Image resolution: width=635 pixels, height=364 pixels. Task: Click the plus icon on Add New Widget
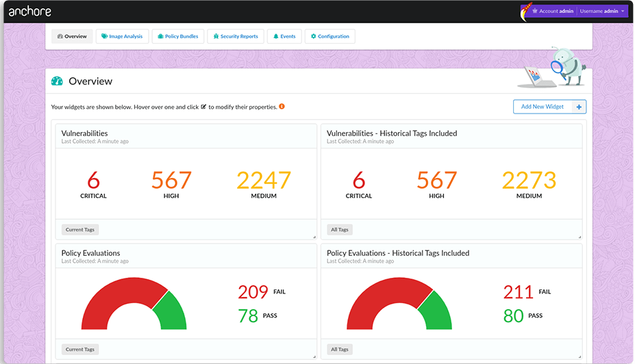coord(579,107)
